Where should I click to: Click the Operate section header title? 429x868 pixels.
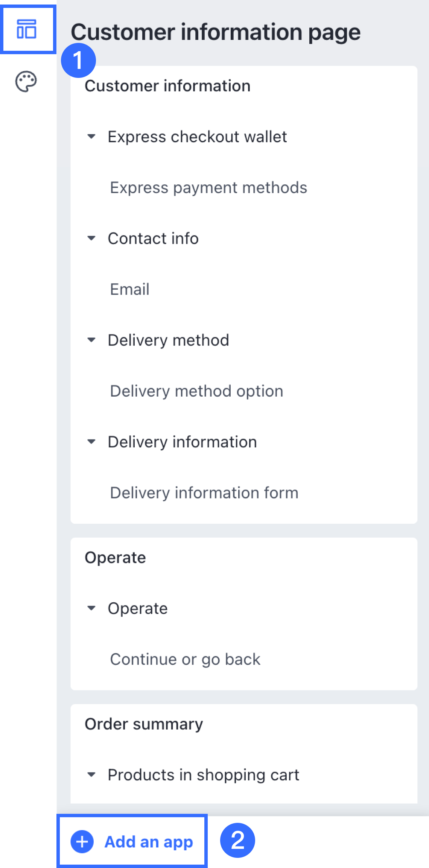click(x=115, y=558)
